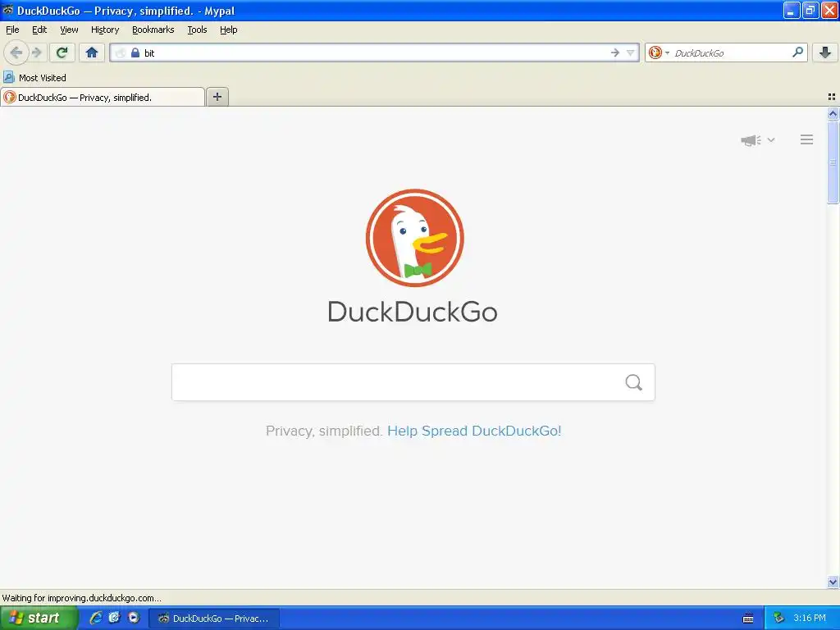Open the Windows start button
This screenshot has height=630, width=840.
tap(39, 619)
